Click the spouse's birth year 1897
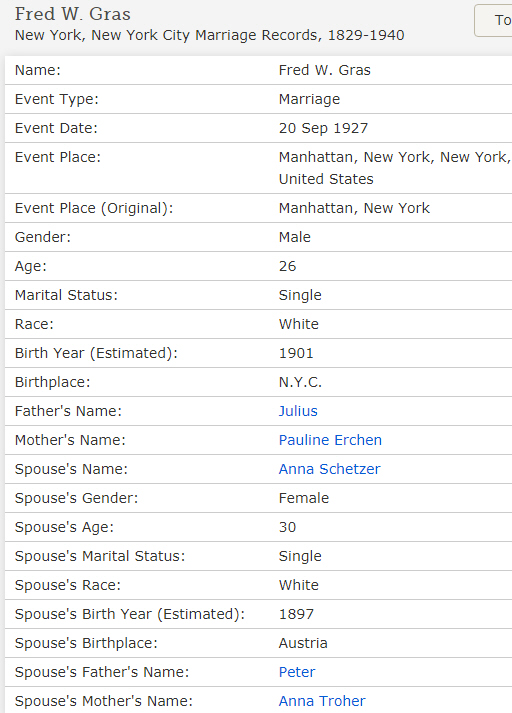Screen dimensions: 512x713 296,614
